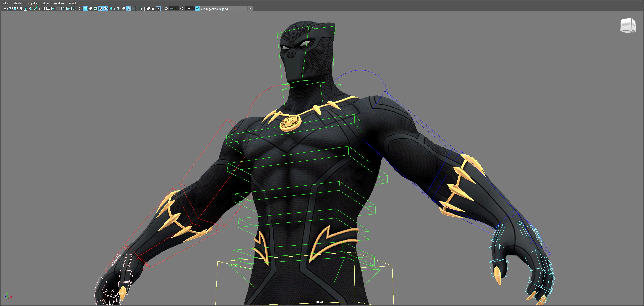Open the sRGB gamma (legacy) dropdown
The image size is (644, 306).
pyautogui.click(x=226, y=8)
